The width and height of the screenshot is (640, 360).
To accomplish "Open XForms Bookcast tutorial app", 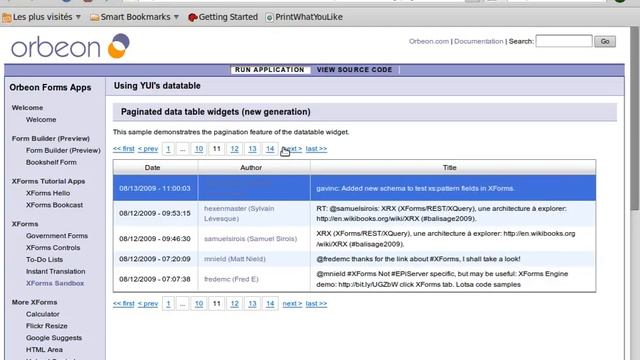I will 54,205.
